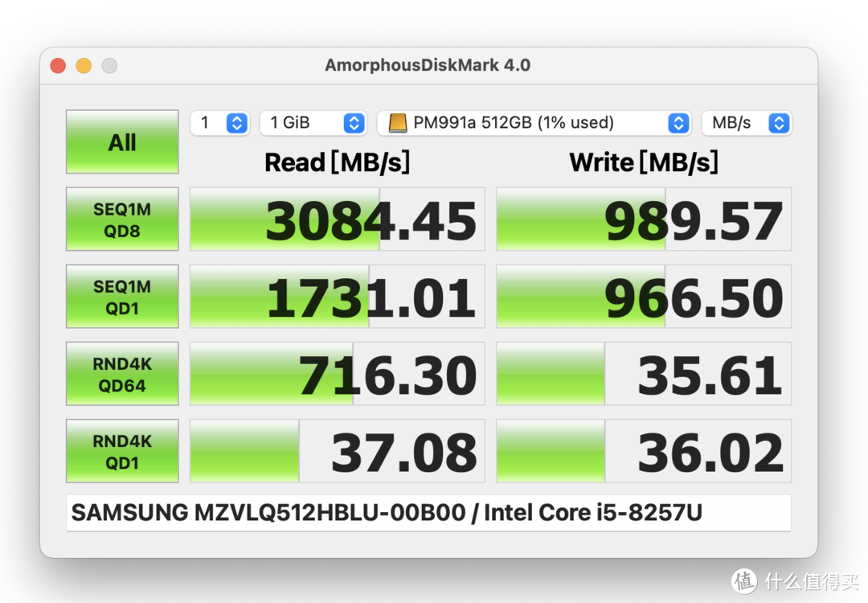The width and height of the screenshot is (868, 603).
Task: Click the stepper arrows on the count selector
Action: coord(236,123)
